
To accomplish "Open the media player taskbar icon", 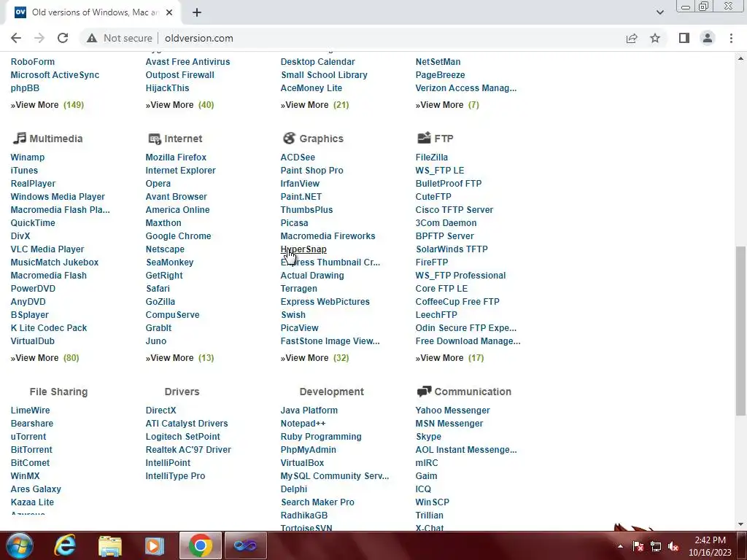I will point(154,545).
